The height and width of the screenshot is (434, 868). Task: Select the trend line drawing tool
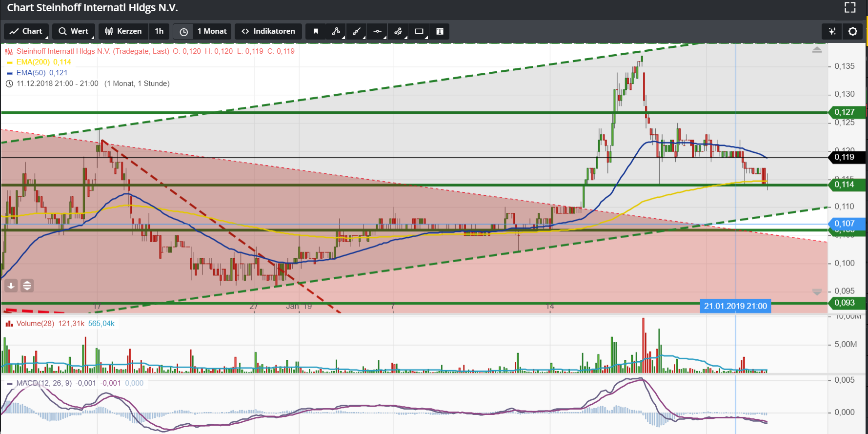[x=357, y=31]
